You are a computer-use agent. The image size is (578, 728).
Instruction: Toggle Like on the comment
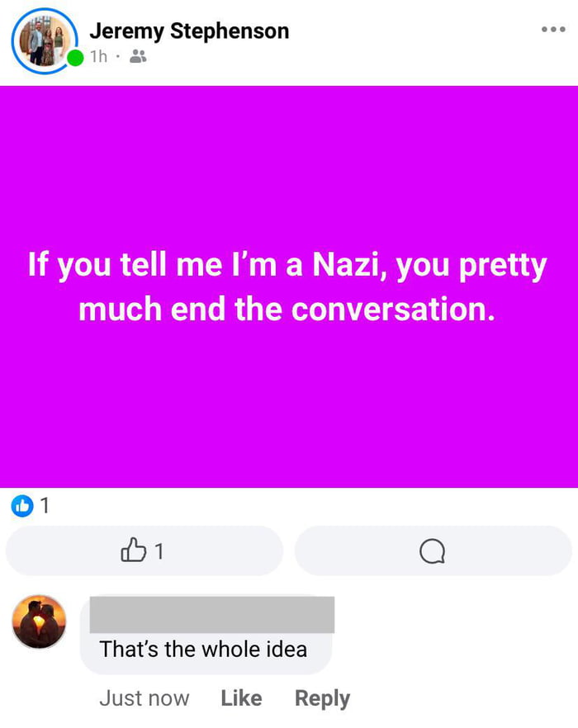pos(241,698)
